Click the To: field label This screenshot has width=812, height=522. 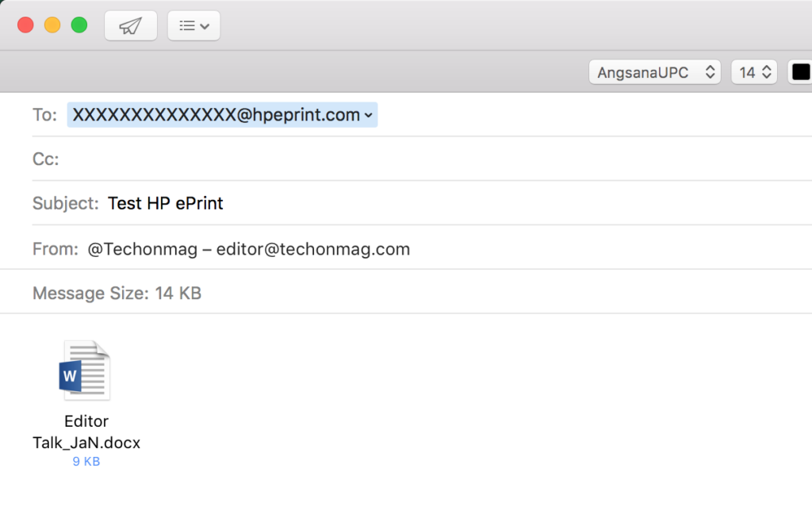44,115
